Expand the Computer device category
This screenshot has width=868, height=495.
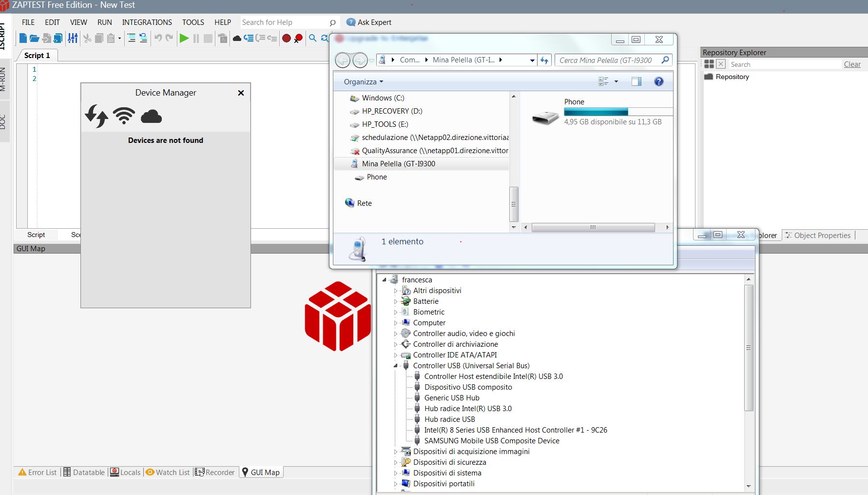point(396,323)
